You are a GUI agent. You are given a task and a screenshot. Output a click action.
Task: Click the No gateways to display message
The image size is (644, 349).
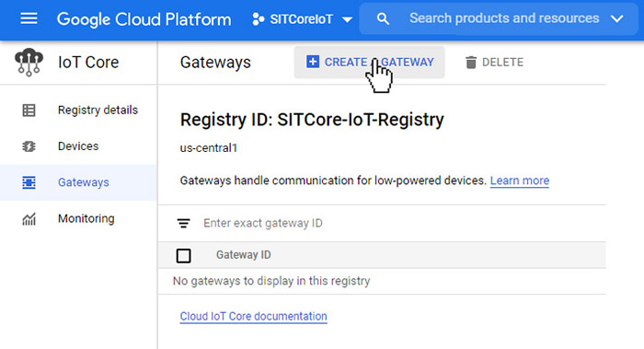pyautogui.click(x=271, y=281)
